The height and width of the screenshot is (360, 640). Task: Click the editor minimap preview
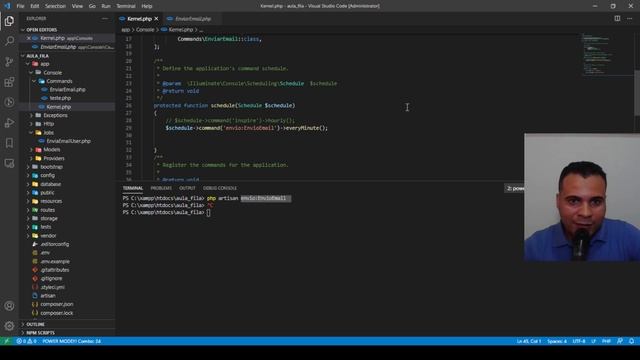point(607,55)
